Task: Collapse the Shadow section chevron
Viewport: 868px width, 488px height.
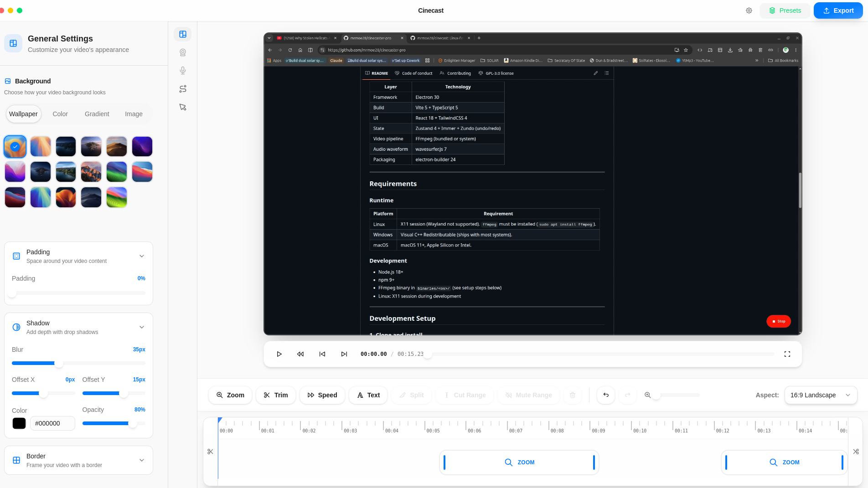Action: coord(142,327)
